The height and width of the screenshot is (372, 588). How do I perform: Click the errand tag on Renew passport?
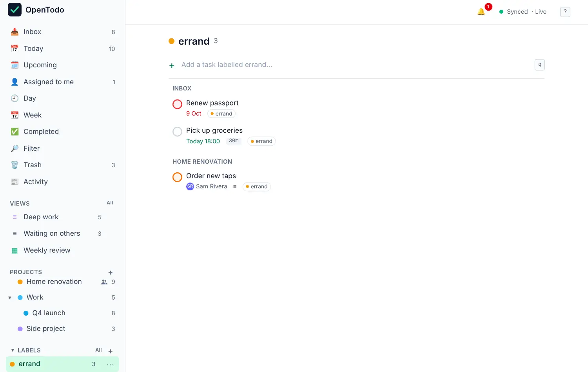[x=221, y=114]
